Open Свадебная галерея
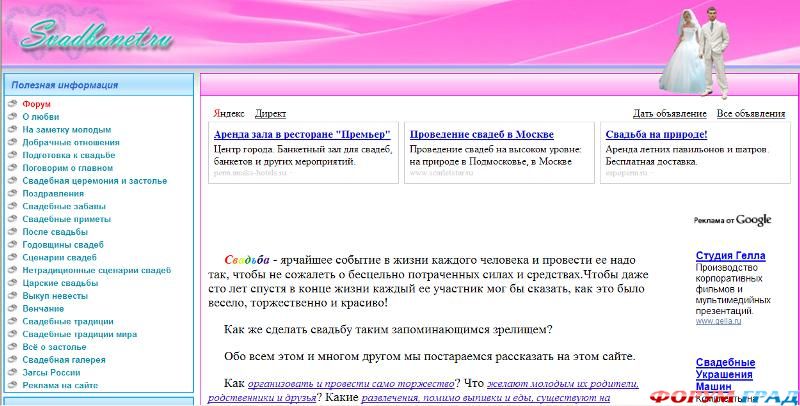The height and width of the screenshot is (406, 800). (x=64, y=360)
